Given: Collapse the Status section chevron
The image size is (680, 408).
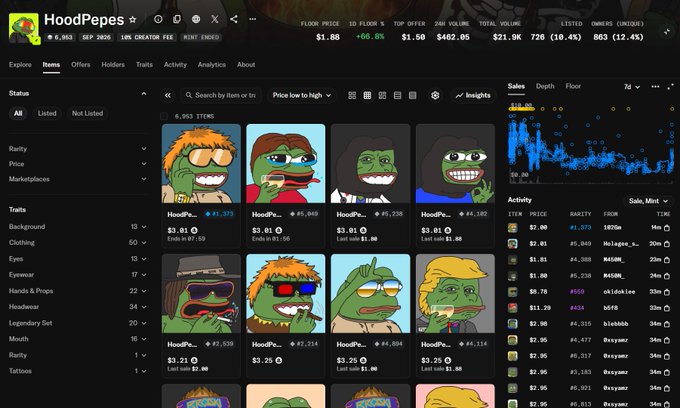Looking at the screenshot, I should pos(144,94).
